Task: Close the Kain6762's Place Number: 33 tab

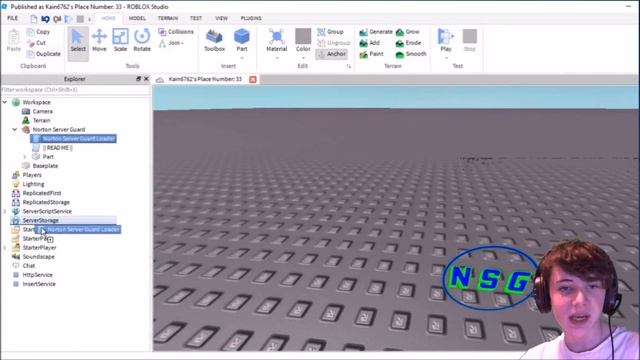Action: point(253,79)
